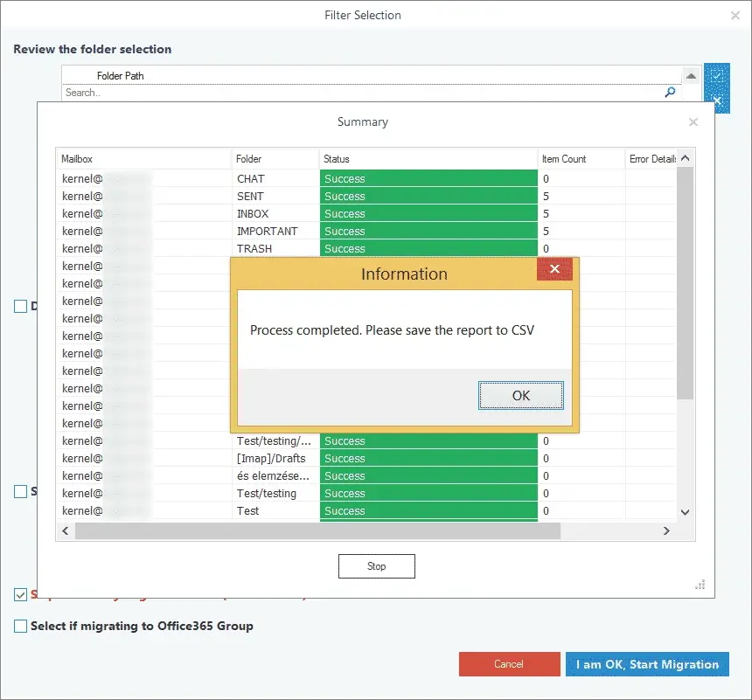Viewport: 752px width, 700px height.
Task: Click the Item Count column header
Action: point(581,159)
